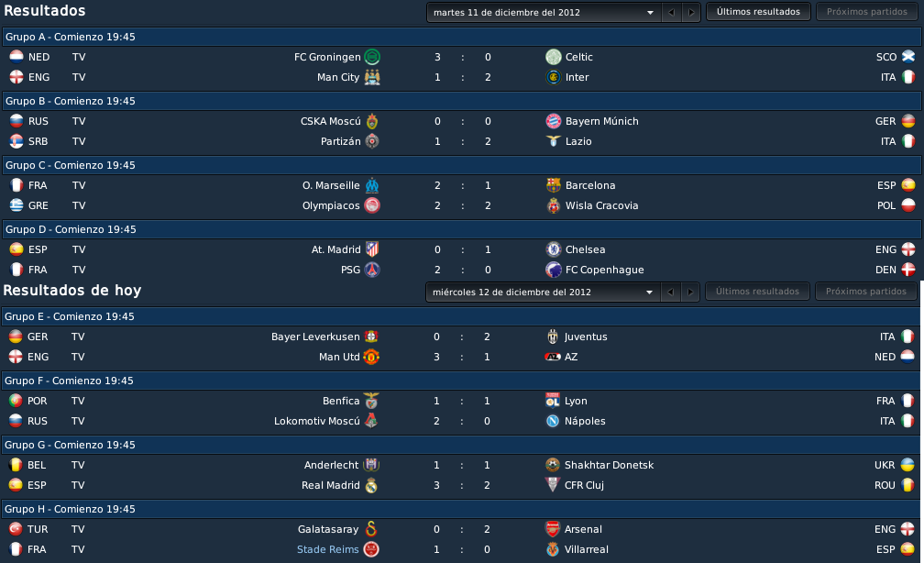The image size is (924, 563).
Task: Click the FC Groningen club crest
Action: [x=372, y=57]
